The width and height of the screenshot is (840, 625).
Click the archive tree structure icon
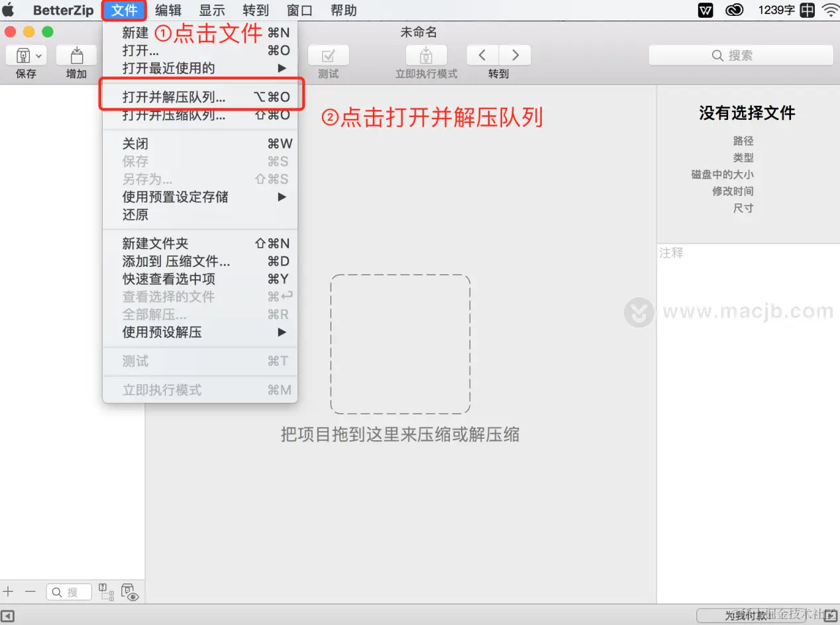pyautogui.click(x=106, y=592)
